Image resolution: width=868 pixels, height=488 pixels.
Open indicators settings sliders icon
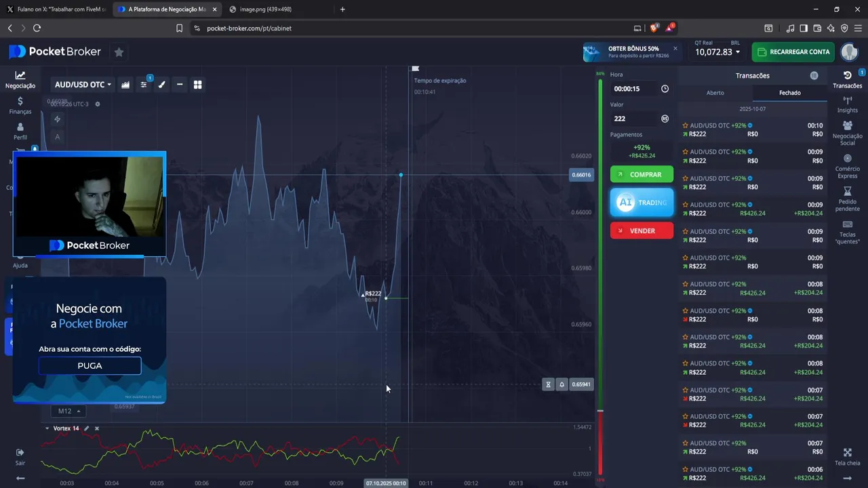pyautogui.click(x=144, y=85)
